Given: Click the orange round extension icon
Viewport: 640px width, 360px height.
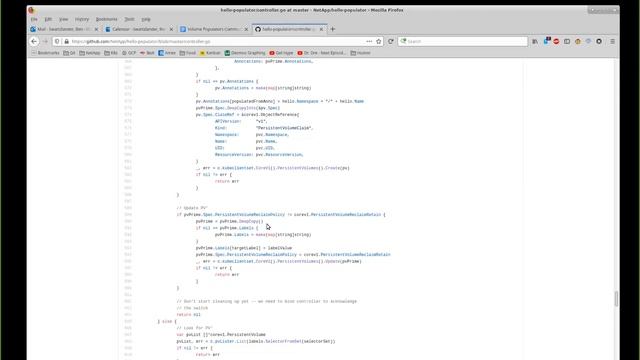Looking at the screenshot, I should click(578, 41).
